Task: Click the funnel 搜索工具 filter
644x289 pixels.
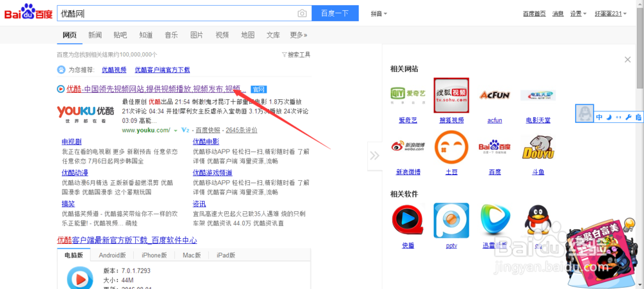Action: pyautogui.click(x=296, y=55)
